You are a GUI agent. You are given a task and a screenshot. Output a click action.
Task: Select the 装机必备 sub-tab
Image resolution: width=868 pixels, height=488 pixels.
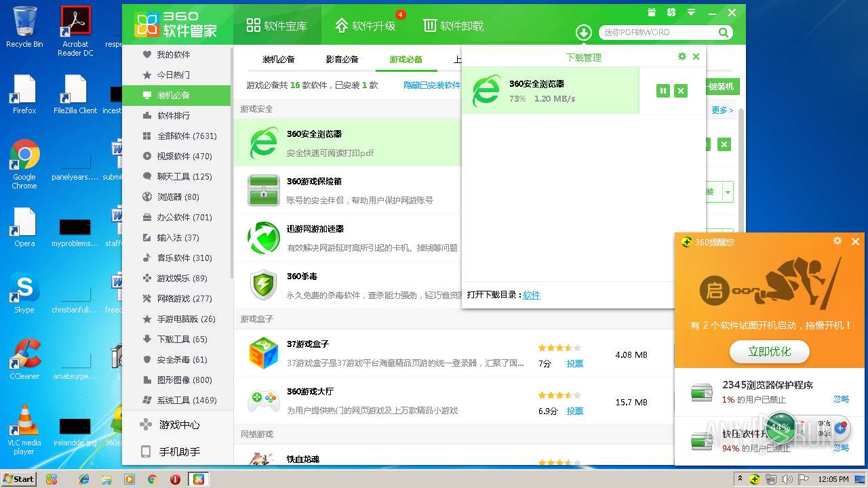(x=279, y=60)
